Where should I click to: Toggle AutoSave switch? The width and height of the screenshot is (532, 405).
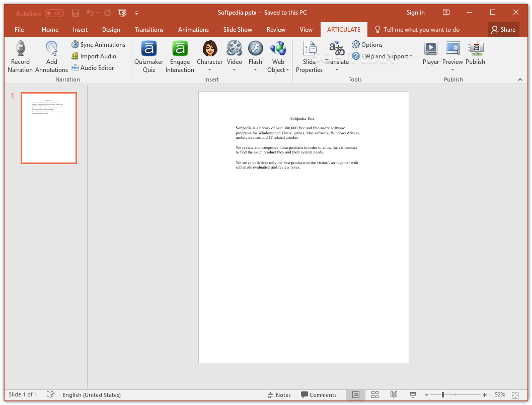[x=54, y=13]
